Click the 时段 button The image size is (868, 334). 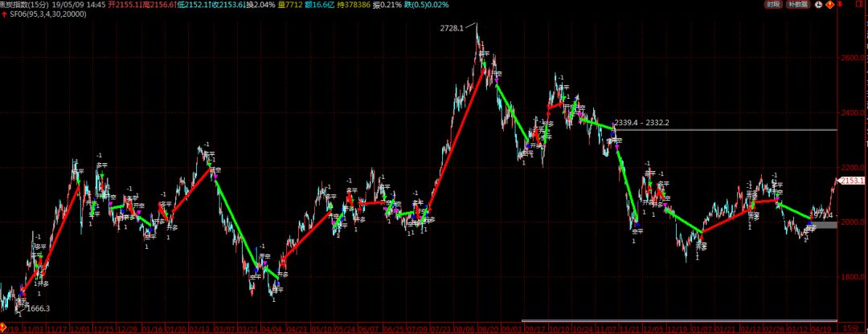click(x=772, y=5)
